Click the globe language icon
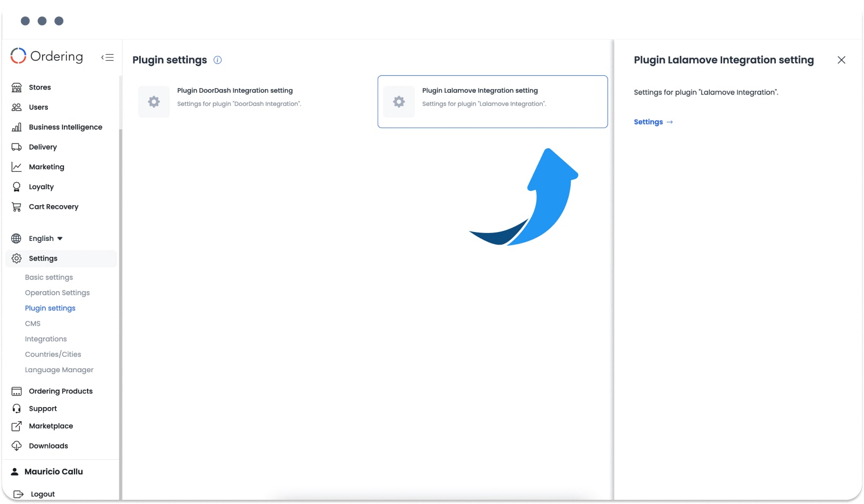 (16, 238)
